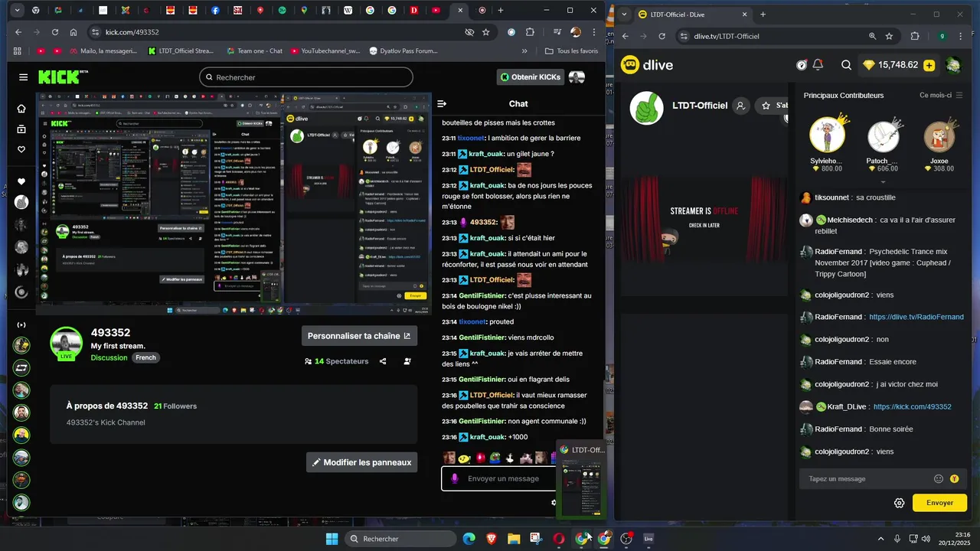The image size is (980, 551).
Task: Click the user-check icon after the share icon
Action: click(x=407, y=361)
